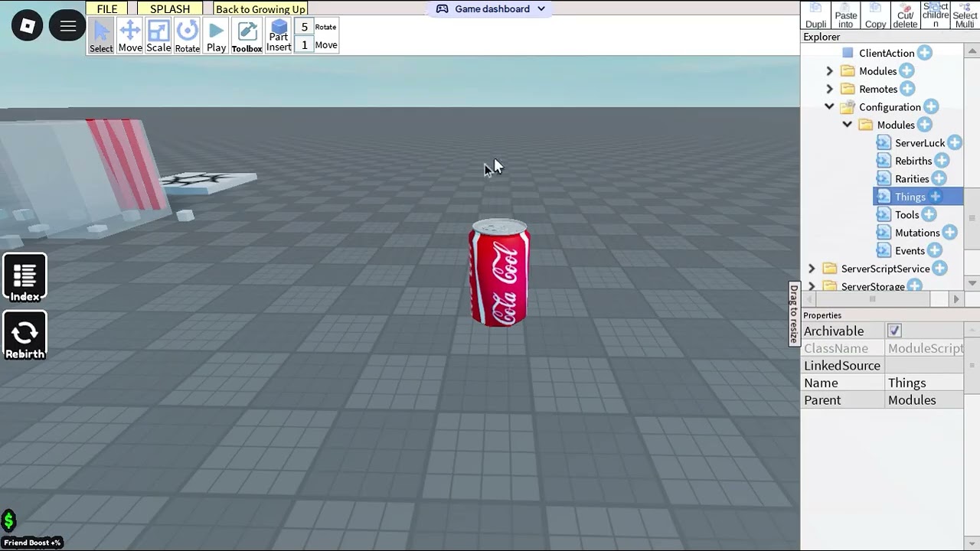Expand the ServerScriptService folder
Screen dimensions: 980x551
812,269
